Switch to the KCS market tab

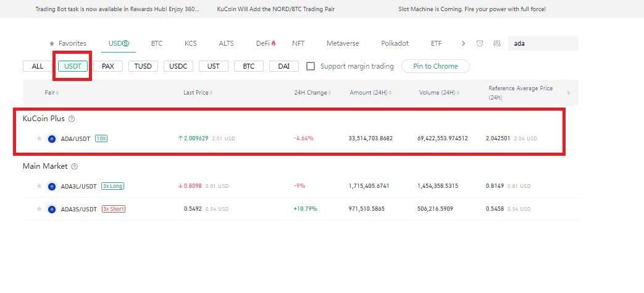[x=191, y=43]
